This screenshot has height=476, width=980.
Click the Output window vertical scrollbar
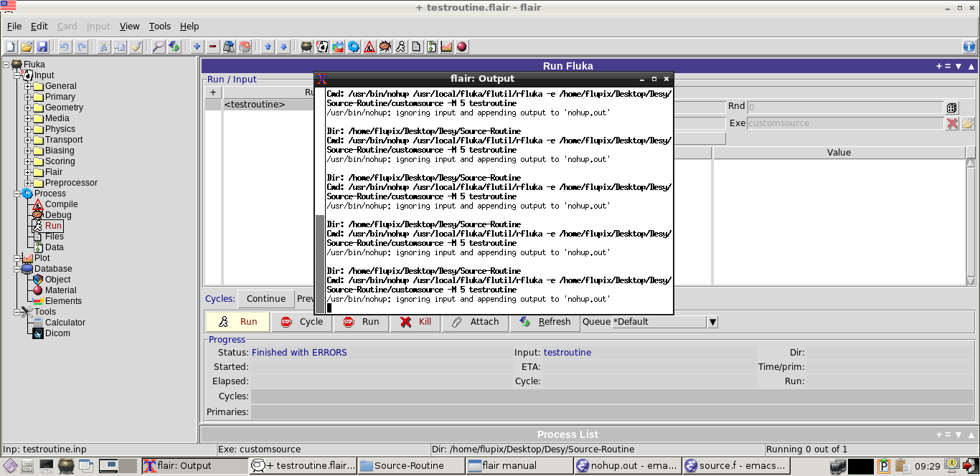click(x=320, y=201)
